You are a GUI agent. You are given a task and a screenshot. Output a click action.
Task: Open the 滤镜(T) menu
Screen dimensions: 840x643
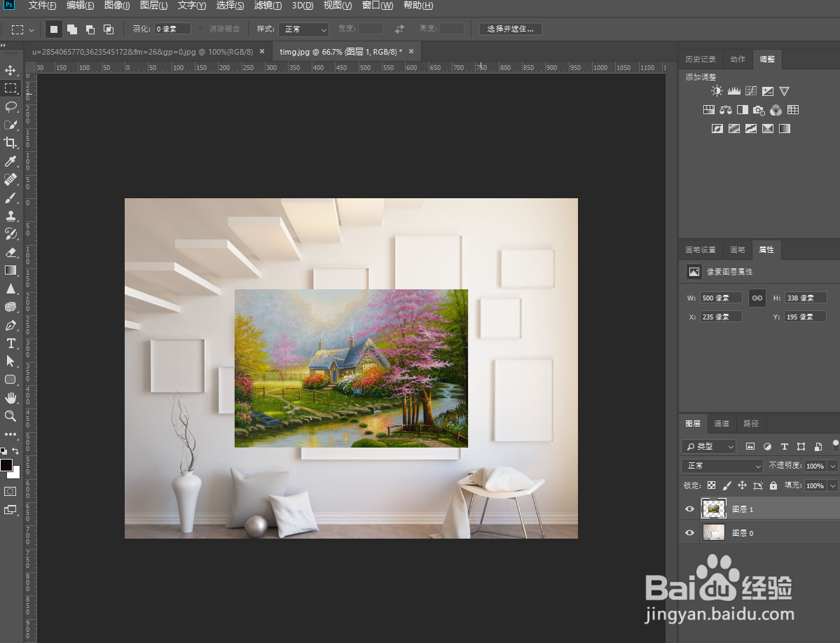coord(268,6)
